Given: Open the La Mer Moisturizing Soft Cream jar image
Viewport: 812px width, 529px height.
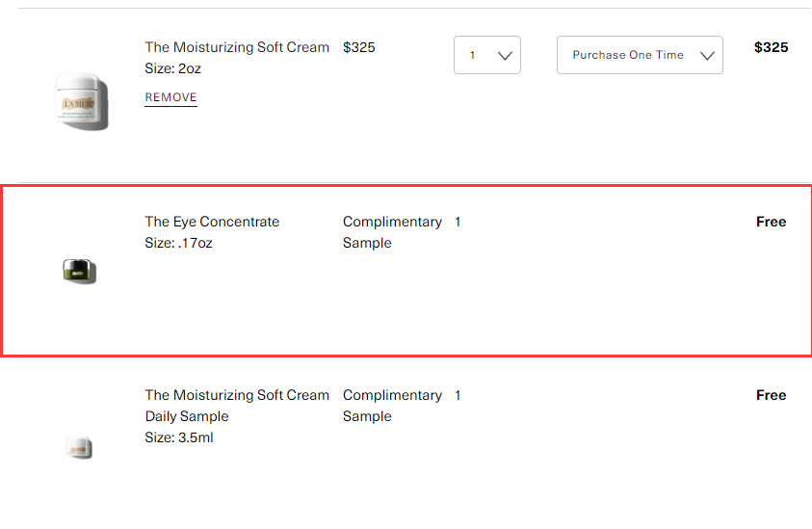Looking at the screenshot, I should [82, 101].
